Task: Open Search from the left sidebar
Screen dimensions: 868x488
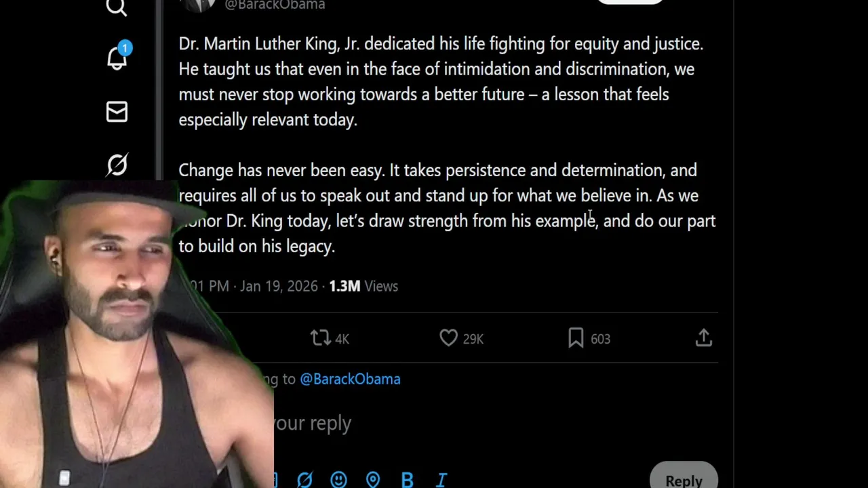Action: point(117,7)
